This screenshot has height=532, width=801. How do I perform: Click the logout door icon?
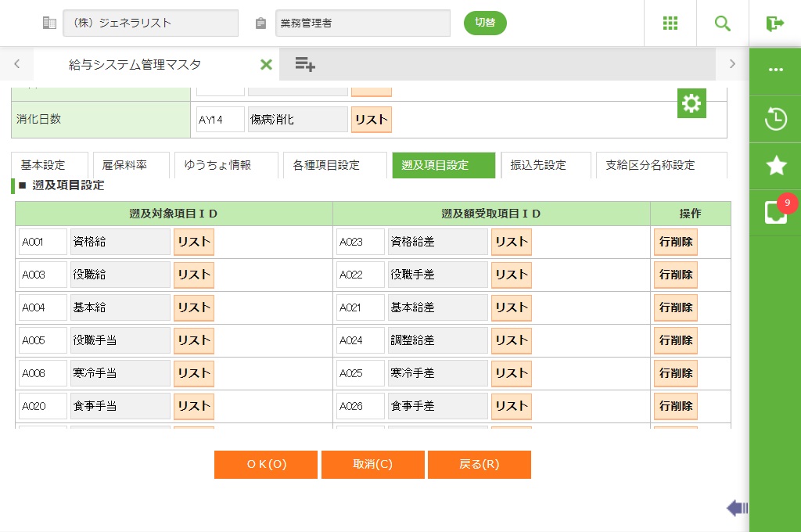click(774, 23)
